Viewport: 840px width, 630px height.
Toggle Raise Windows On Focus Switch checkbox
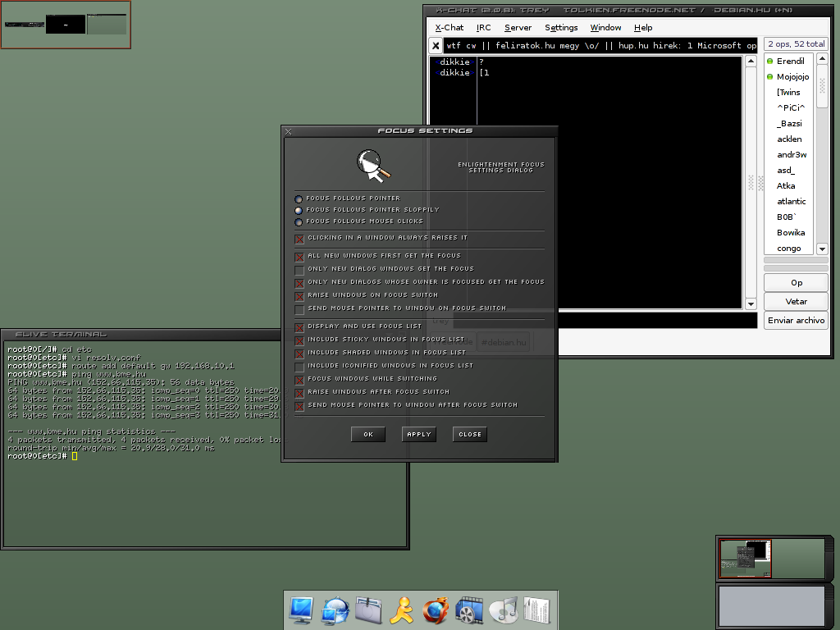pyautogui.click(x=299, y=296)
